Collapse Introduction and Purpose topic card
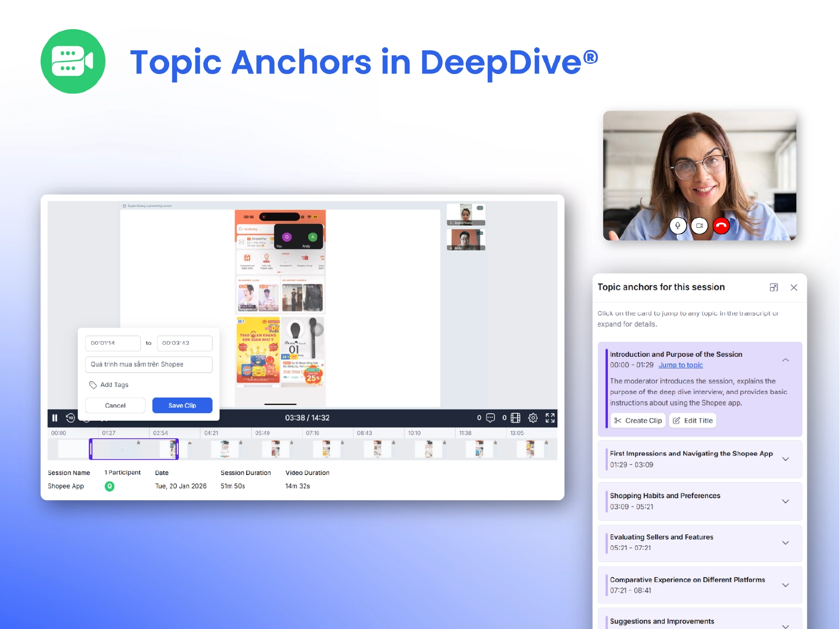 click(x=785, y=360)
